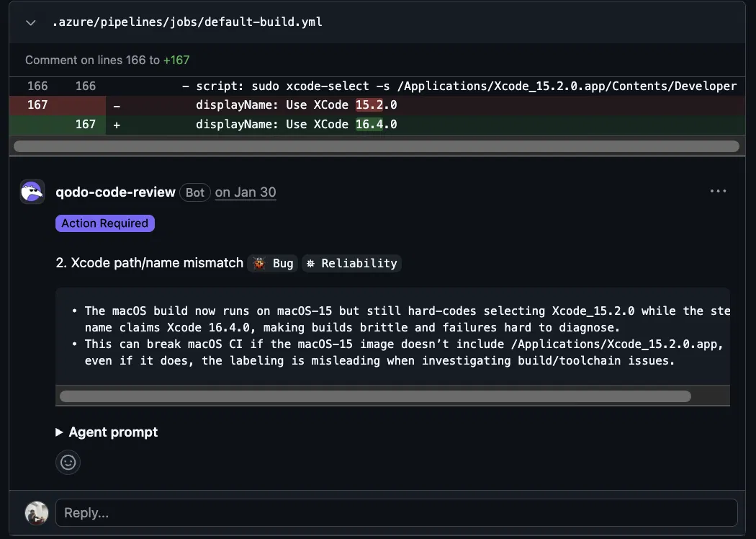Click the qodo-code-review bot avatar
Screen dimensions: 756x539
coord(32,192)
